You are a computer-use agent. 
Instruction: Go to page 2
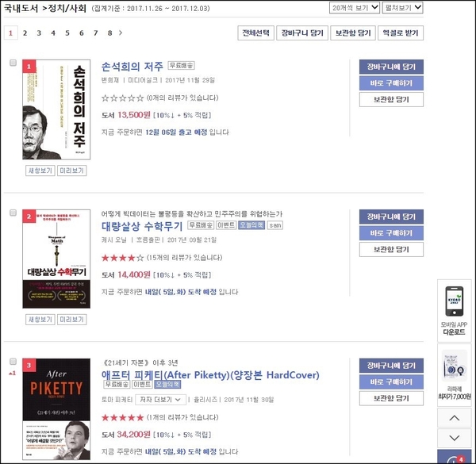pyautogui.click(x=25, y=33)
